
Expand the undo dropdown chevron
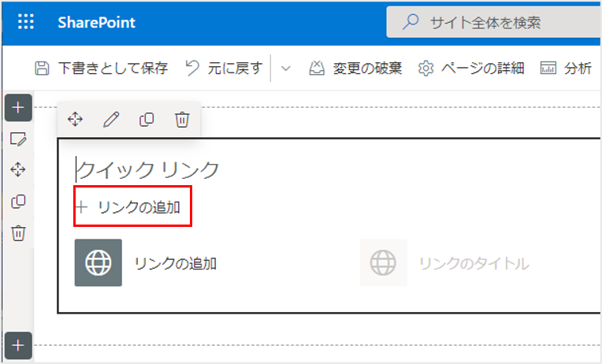286,69
